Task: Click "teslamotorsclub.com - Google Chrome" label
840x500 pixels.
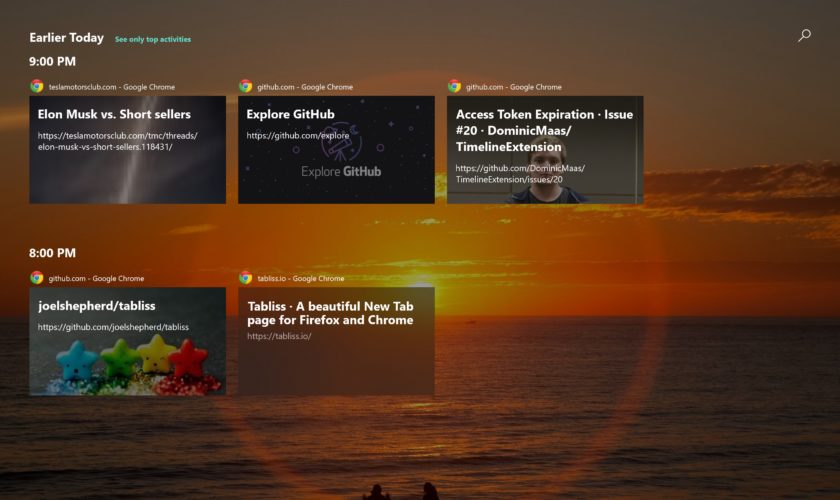Action: (x=111, y=87)
